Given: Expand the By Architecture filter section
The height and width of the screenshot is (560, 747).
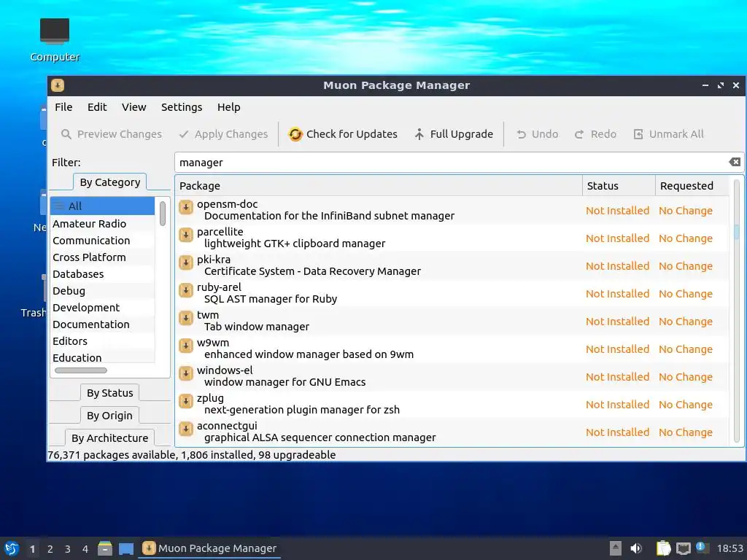Looking at the screenshot, I should click(x=109, y=437).
